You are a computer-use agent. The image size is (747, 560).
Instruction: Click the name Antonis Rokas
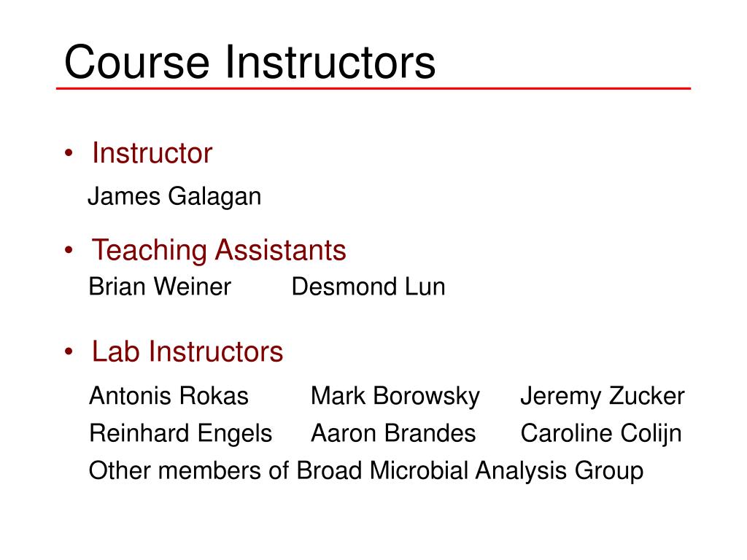tap(169, 396)
